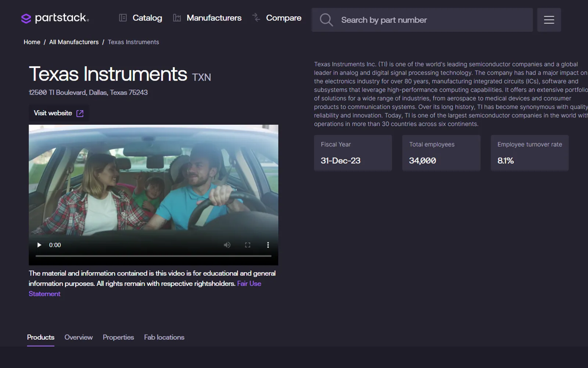This screenshot has width=588, height=368.
Task: Click the video 0:00 timestamp
Action: click(x=55, y=245)
